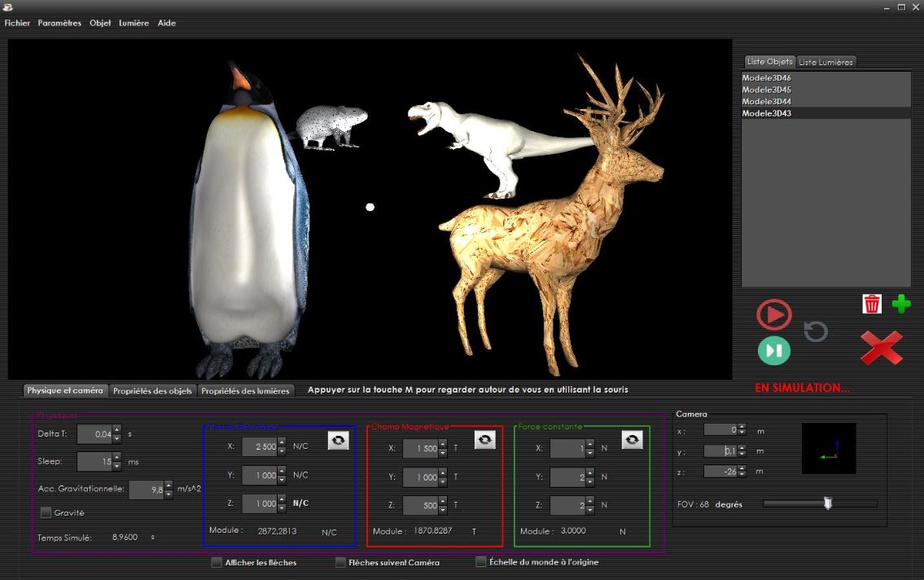Viewport: 924px width, 580px height.
Task: Click the eye icon in the blue electric field box
Action: coord(339,440)
